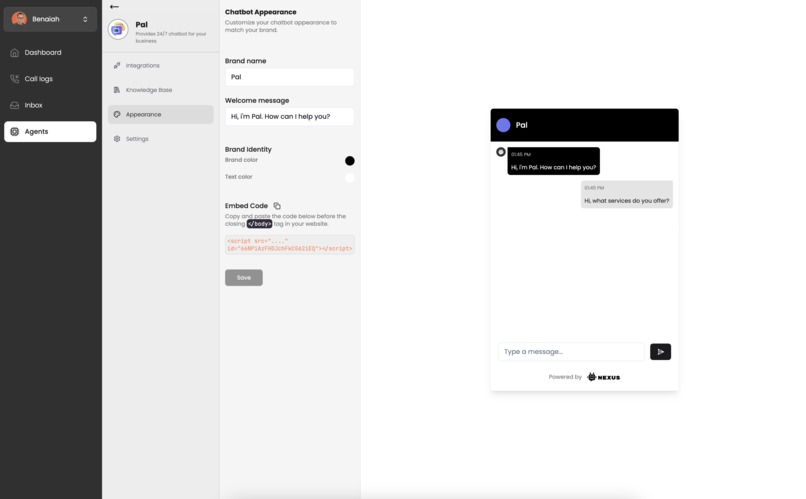Click the Appearance palette icon
Image resolution: width=806 pixels, height=499 pixels.
[x=117, y=114]
